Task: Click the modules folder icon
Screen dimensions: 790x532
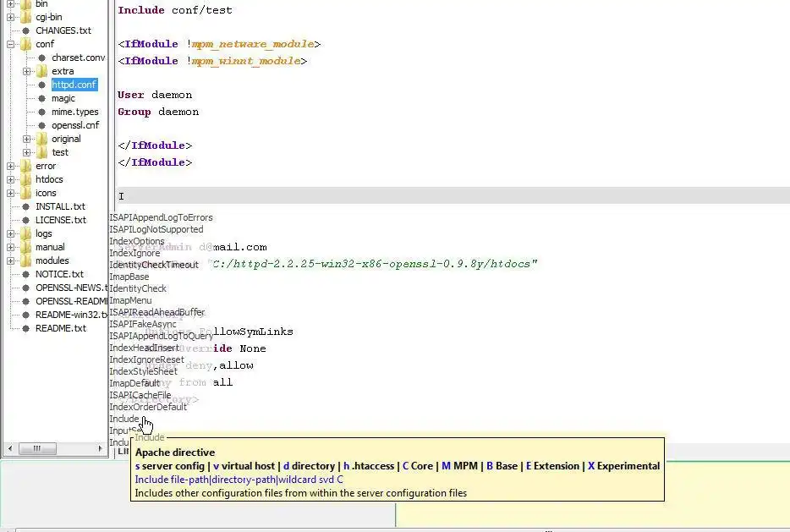Action: tap(25, 261)
